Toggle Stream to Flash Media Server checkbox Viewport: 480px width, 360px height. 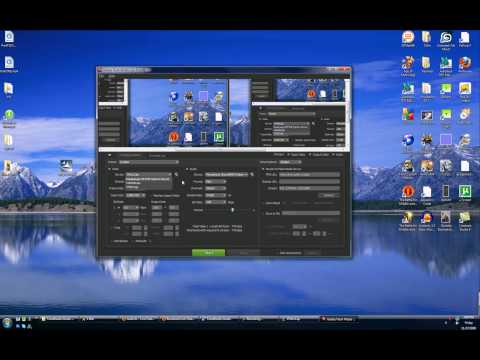[263, 169]
